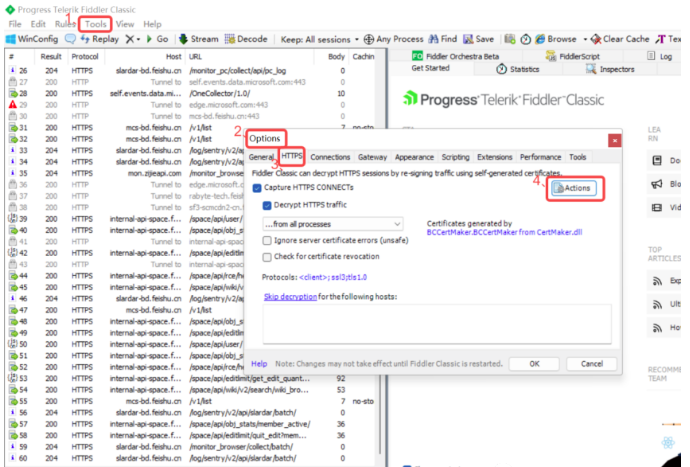Open Find sessions binoculars
The width and height of the screenshot is (690, 467).
pos(443,39)
